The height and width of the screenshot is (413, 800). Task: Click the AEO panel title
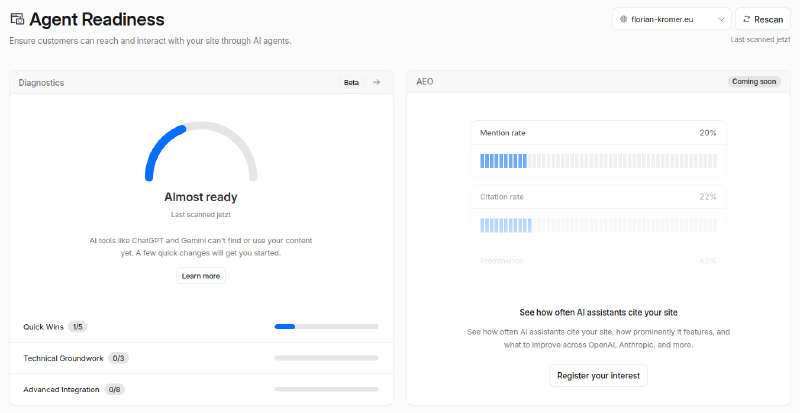(x=424, y=82)
